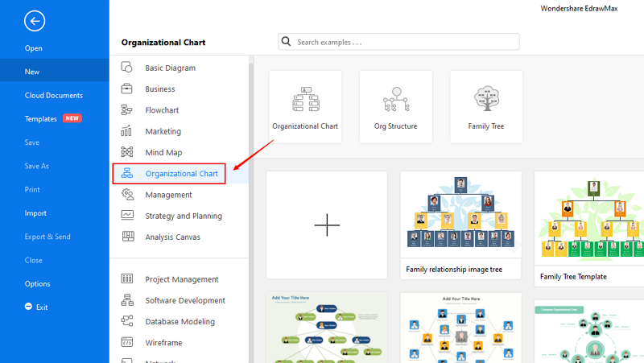The width and height of the screenshot is (644, 363).
Task: Open Options in the sidebar
Action: (37, 284)
